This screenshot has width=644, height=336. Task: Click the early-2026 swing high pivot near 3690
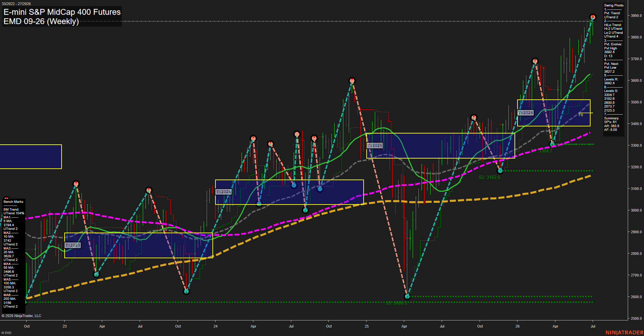click(535, 61)
